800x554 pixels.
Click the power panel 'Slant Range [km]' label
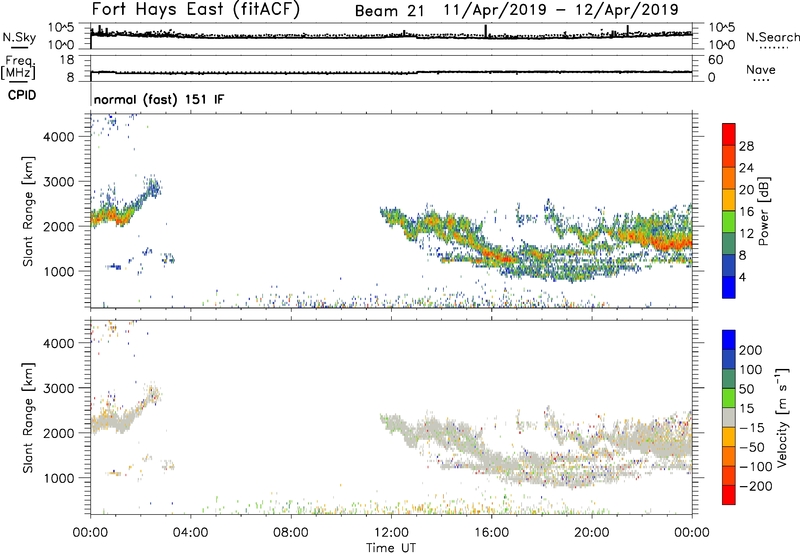pos(28,211)
